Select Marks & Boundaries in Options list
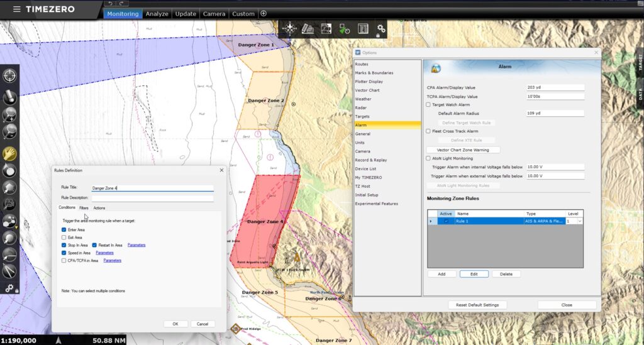 tap(374, 73)
